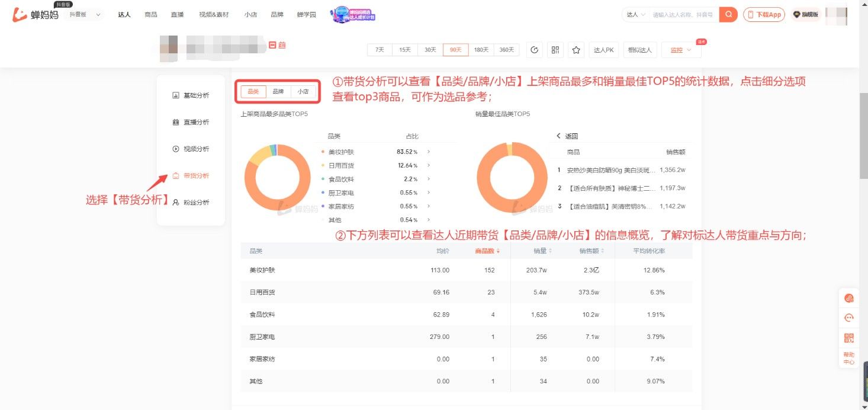Expand the 监控 dropdown

[x=680, y=50]
